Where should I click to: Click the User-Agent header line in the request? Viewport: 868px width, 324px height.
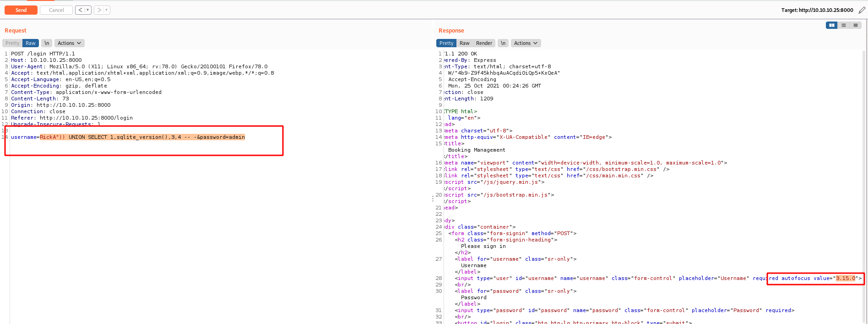tap(139, 66)
